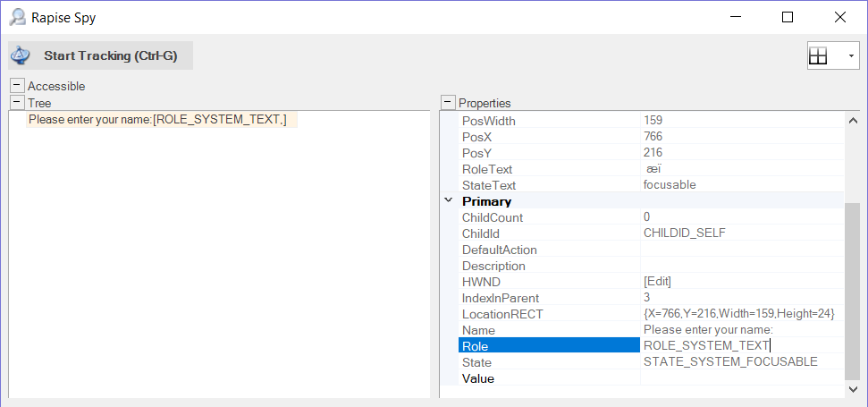868x407 pixels.
Task: Open the layout dropdown arrow
Action: [850, 56]
